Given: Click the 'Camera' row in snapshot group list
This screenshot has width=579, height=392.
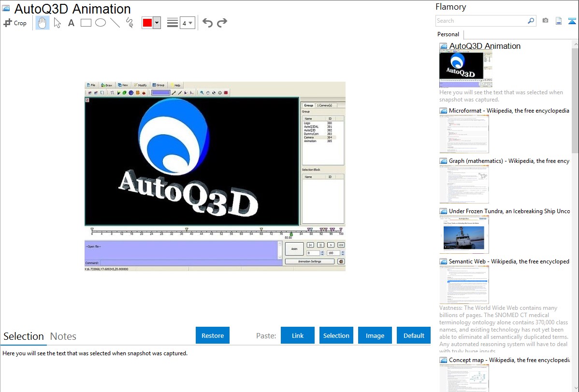Looking at the screenshot, I should (319, 137).
